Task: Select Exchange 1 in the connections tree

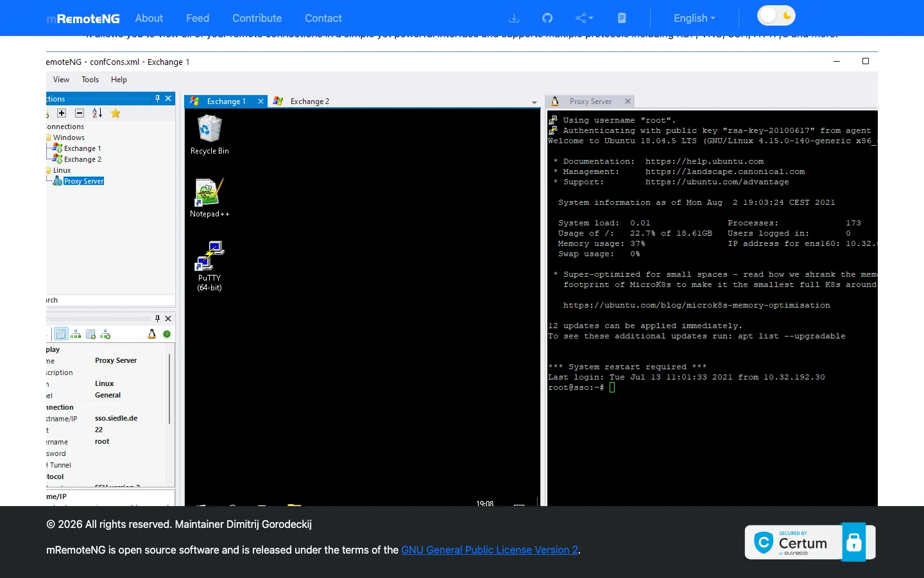Action: pos(82,148)
